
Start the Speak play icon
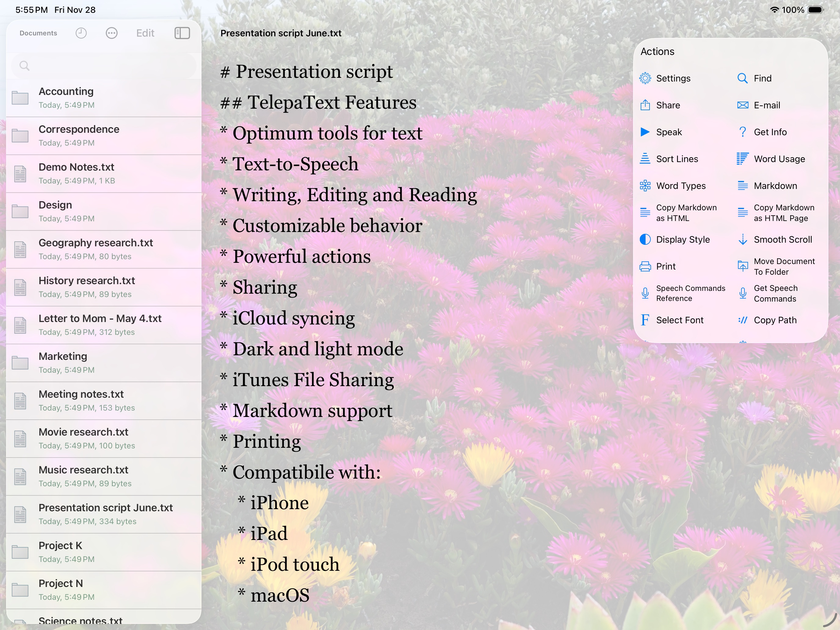(x=645, y=132)
